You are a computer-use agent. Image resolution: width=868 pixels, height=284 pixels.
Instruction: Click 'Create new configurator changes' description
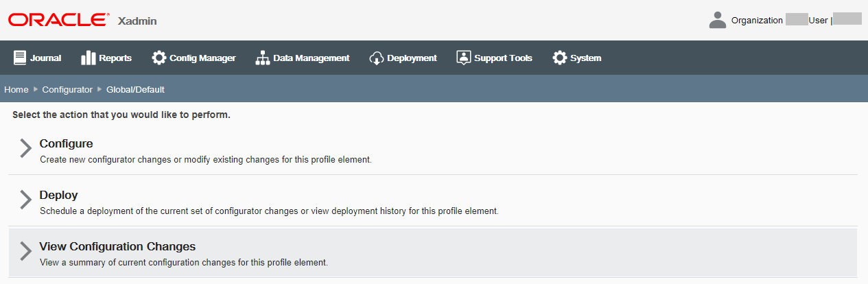point(206,159)
